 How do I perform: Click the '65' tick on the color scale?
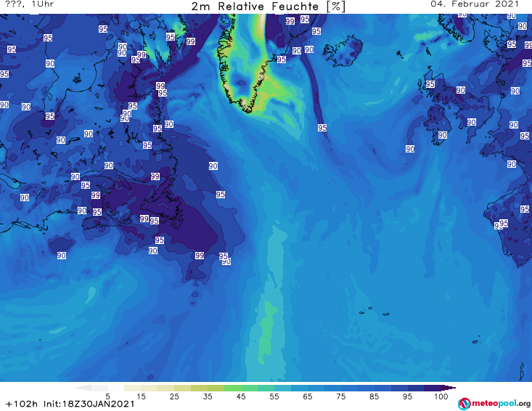tap(308, 396)
